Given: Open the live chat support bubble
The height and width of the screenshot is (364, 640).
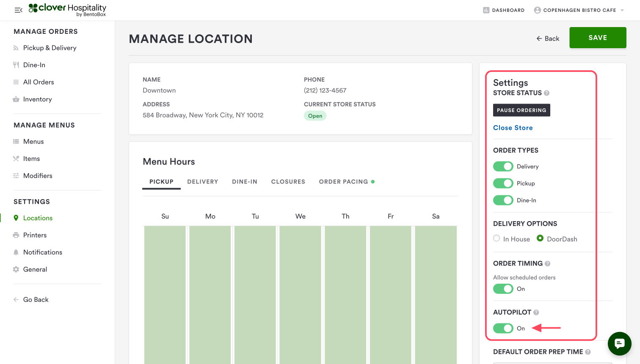Looking at the screenshot, I should click(619, 343).
